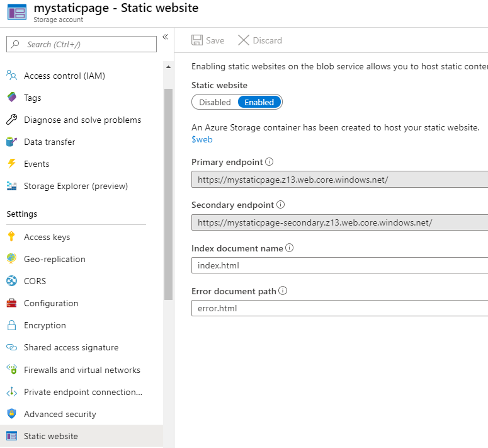488x448 pixels.
Task: Select the Enabled toggle option
Action: 259,102
